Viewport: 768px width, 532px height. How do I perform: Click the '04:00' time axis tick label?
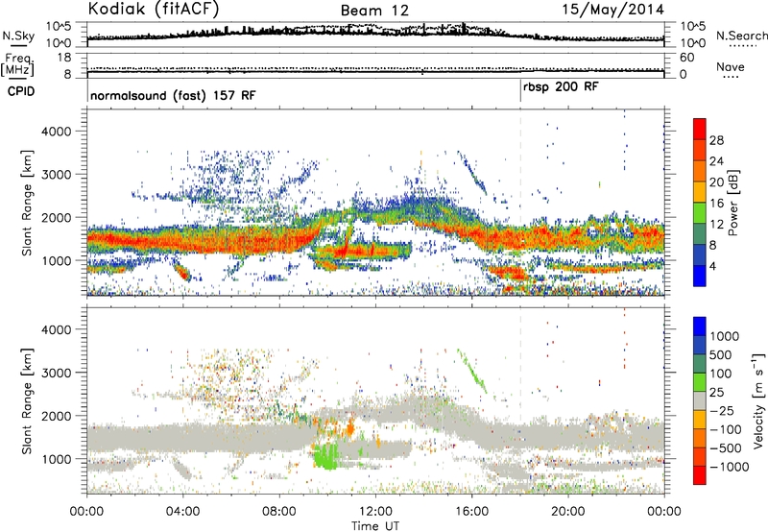(x=183, y=512)
